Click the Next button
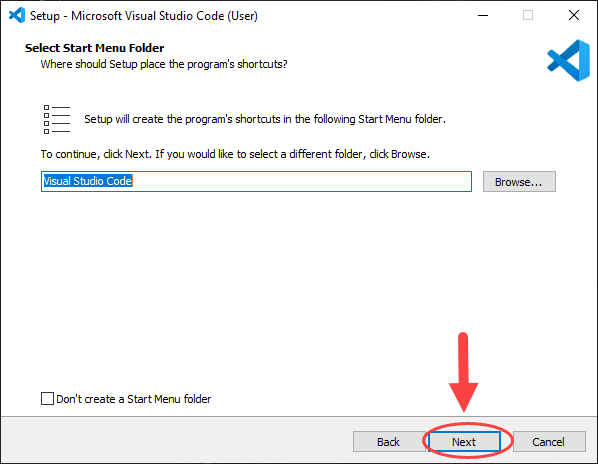 click(x=464, y=442)
